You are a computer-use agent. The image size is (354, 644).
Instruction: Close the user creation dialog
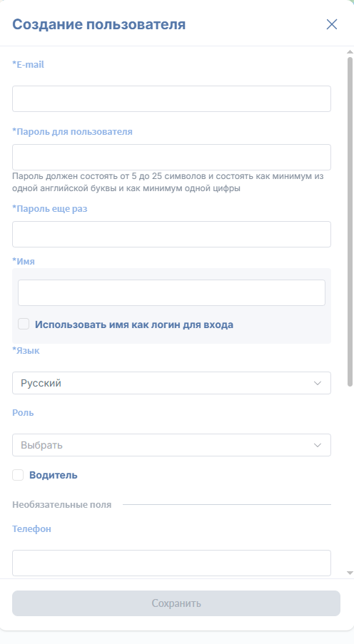pyautogui.click(x=331, y=24)
